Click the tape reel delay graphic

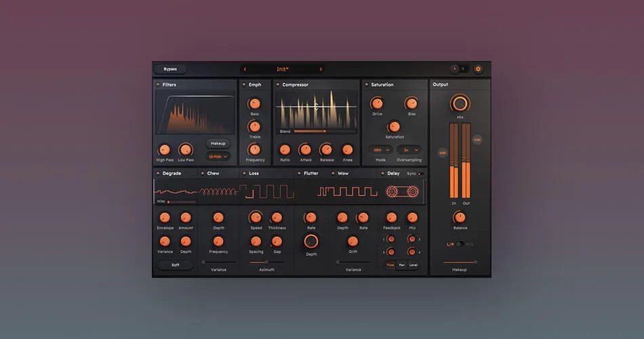pyautogui.click(x=402, y=191)
